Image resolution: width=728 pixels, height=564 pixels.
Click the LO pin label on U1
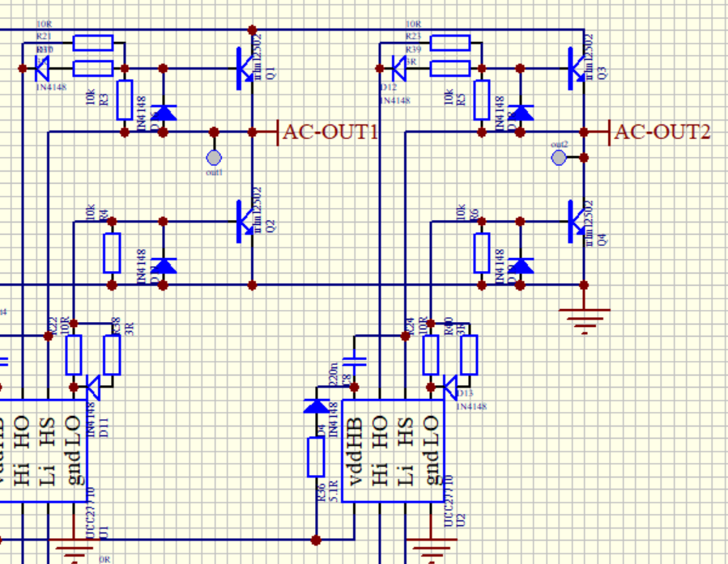point(74,431)
